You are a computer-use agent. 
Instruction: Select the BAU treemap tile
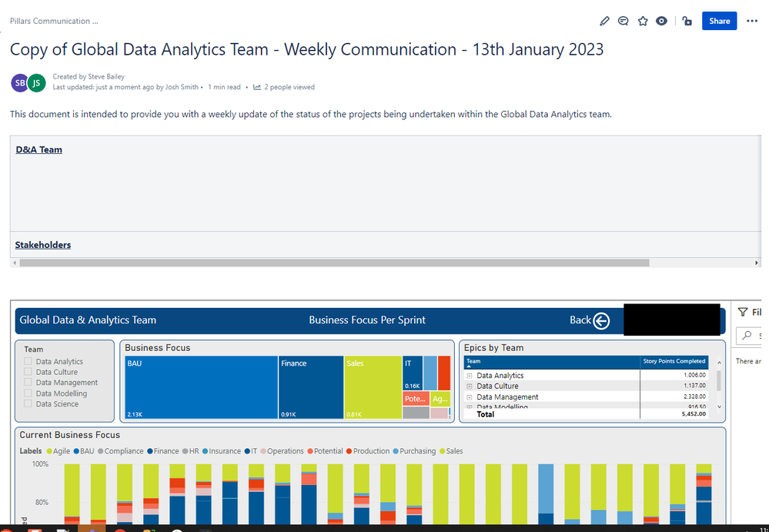pos(201,387)
